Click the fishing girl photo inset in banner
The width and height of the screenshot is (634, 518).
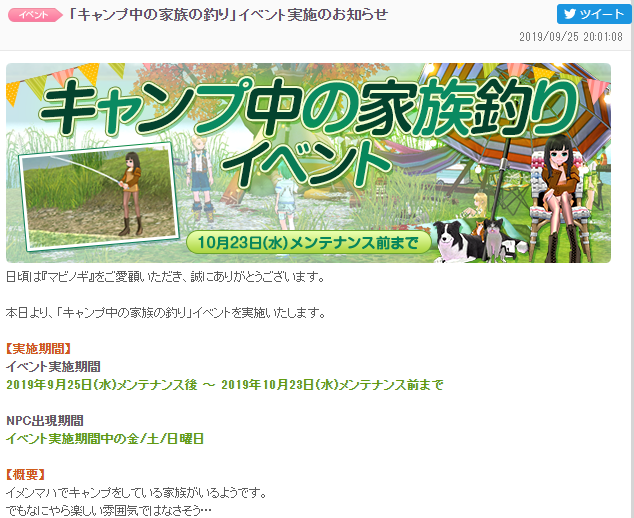coord(99,196)
